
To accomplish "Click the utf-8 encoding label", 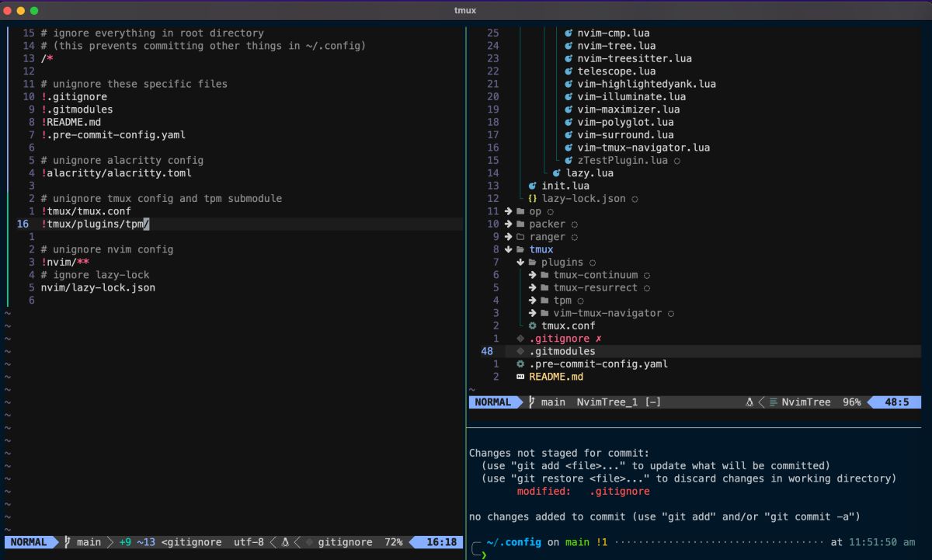I will click(249, 542).
